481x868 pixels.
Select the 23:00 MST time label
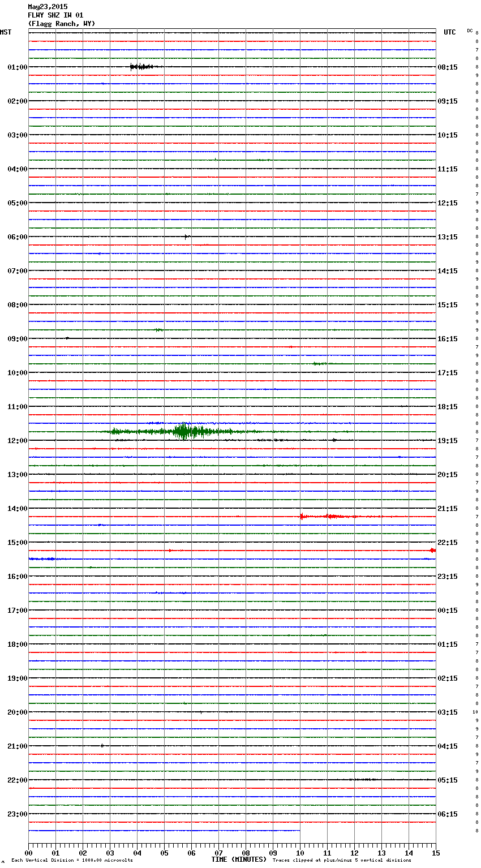click(18, 814)
